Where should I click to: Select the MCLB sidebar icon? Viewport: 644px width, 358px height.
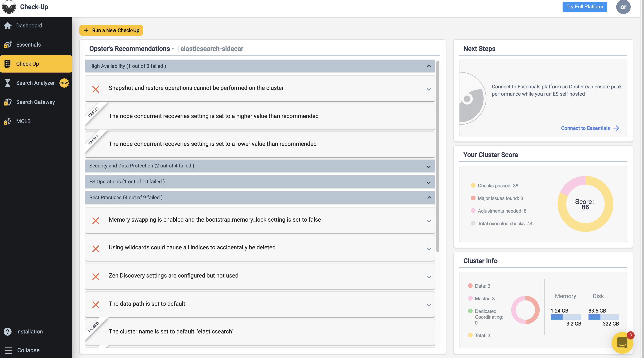point(8,121)
